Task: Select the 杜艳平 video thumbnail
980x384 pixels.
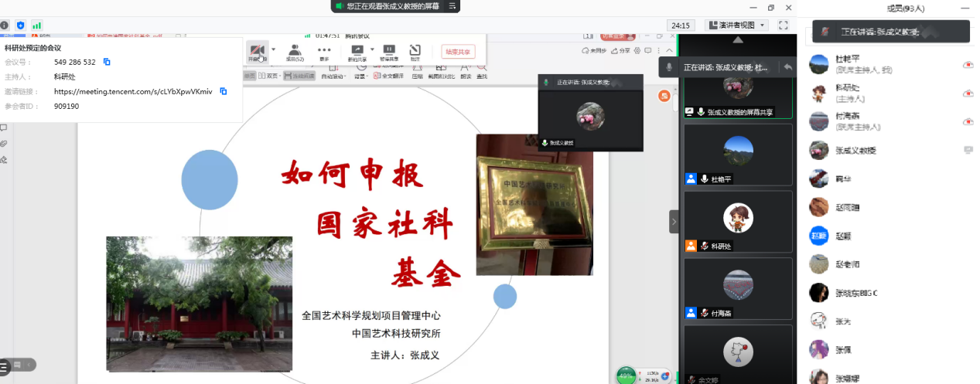Action: 738,155
